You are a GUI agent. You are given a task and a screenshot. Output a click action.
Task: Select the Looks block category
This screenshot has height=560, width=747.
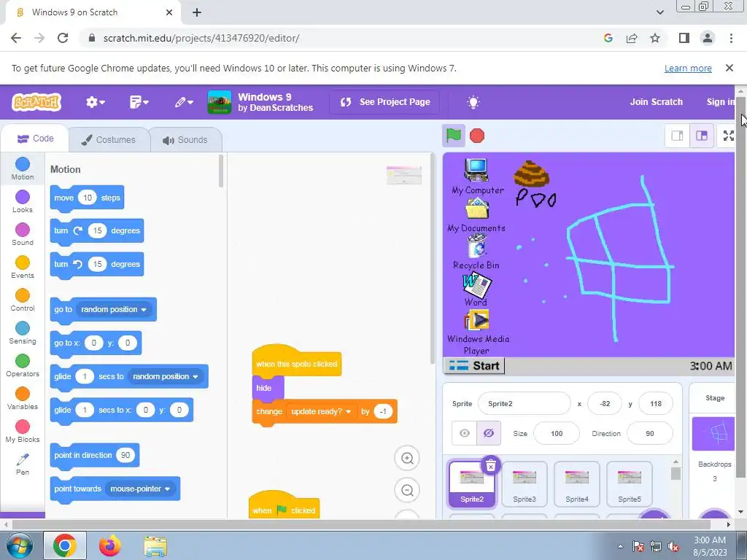pos(23,201)
